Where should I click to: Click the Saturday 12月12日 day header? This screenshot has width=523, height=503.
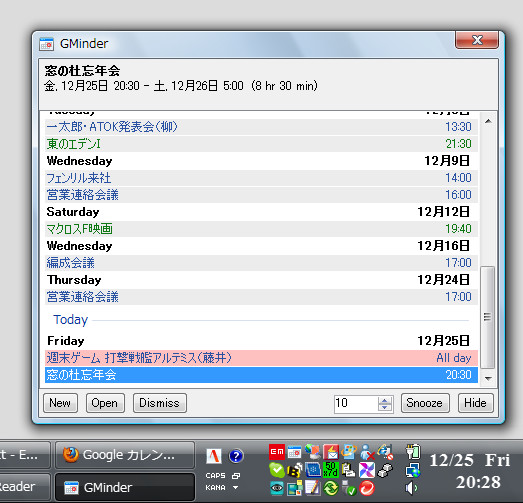point(261,212)
